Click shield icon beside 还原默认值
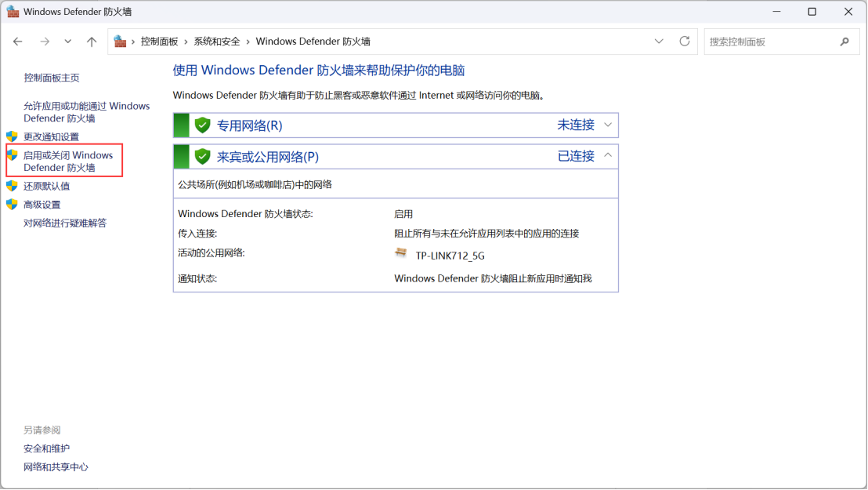This screenshot has width=868, height=490. coord(12,186)
